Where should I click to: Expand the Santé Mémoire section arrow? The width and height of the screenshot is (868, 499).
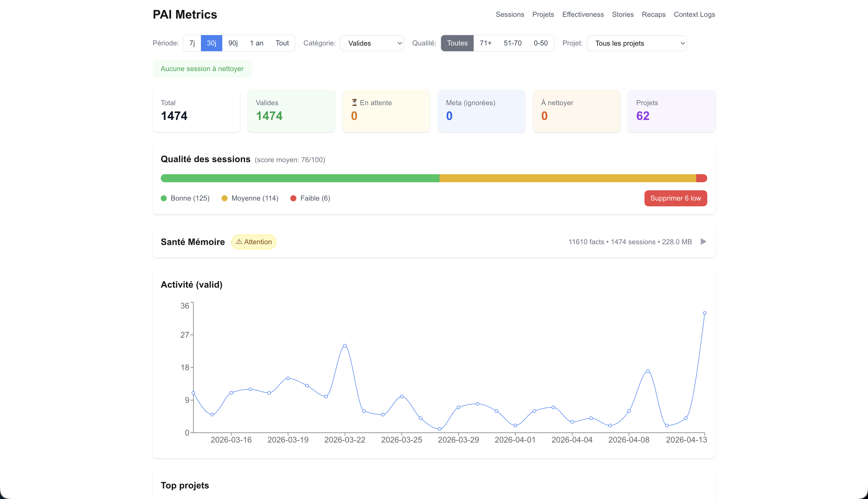pos(703,242)
